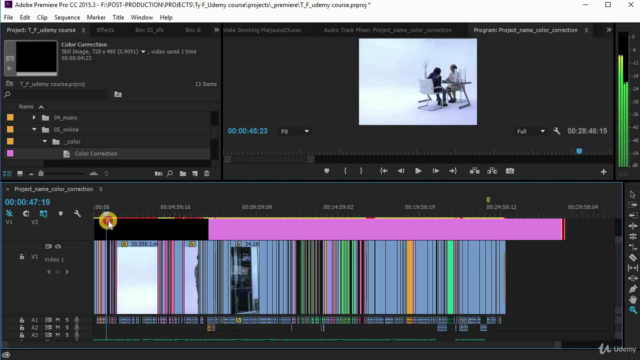640x360 pixels.
Task: Click Mark Out bracket button
Action: click(x=361, y=171)
